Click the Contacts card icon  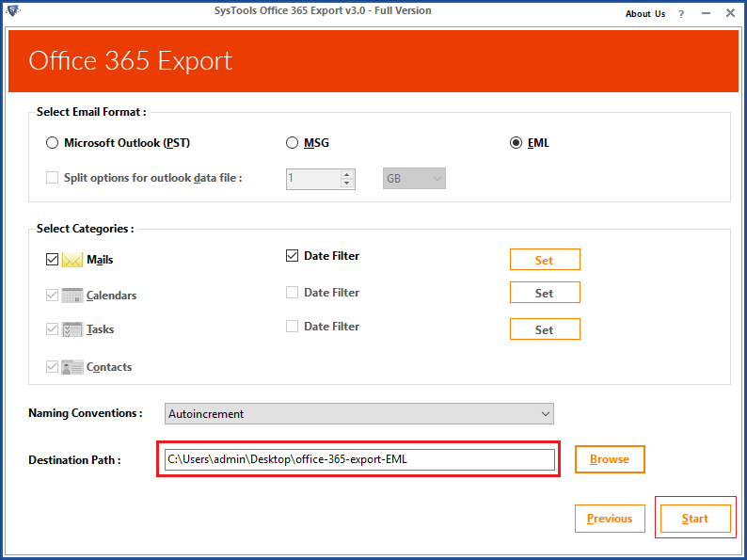(72, 367)
